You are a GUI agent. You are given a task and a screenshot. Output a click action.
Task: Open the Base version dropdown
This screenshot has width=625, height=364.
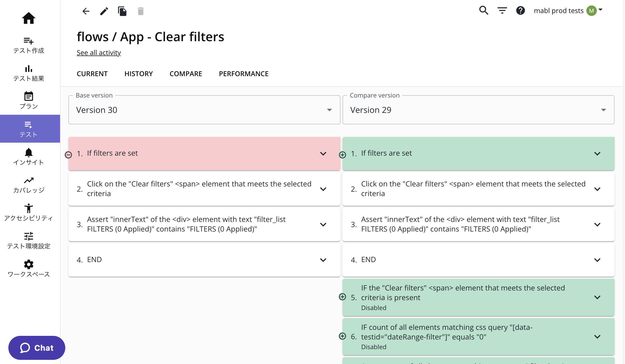click(204, 110)
